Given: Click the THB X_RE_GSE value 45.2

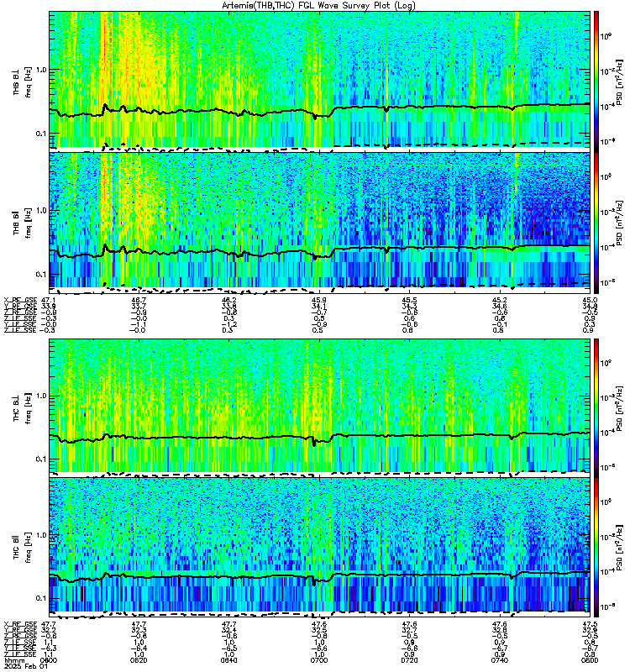Looking at the screenshot, I should pos(500,300).
